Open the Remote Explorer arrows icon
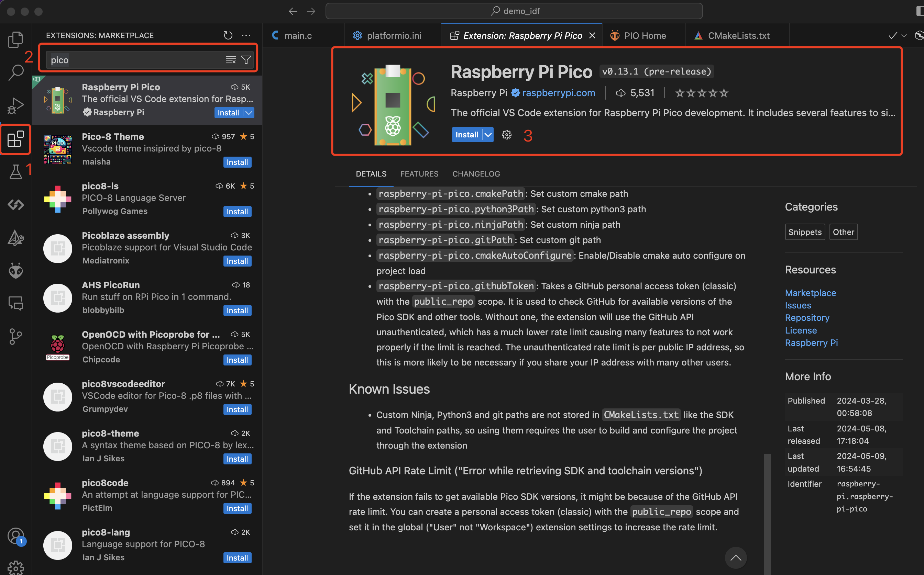The height and width of the screenshot is (575, 924). pyautogui.click(x=15, y=205)
